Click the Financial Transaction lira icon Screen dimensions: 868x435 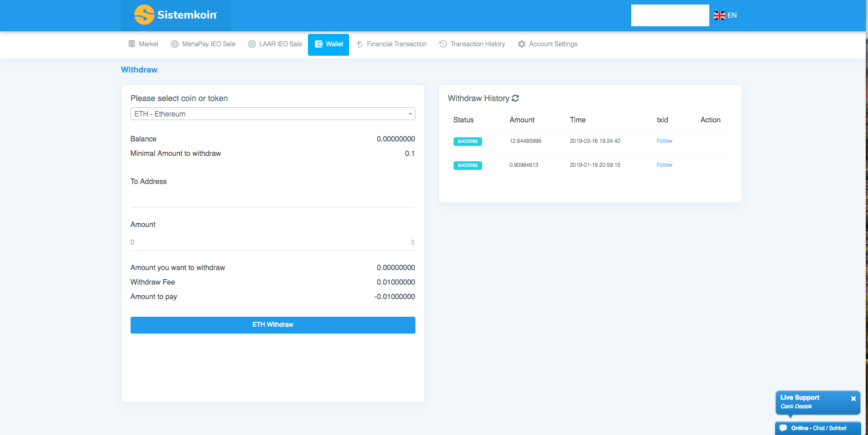(360, 44)
